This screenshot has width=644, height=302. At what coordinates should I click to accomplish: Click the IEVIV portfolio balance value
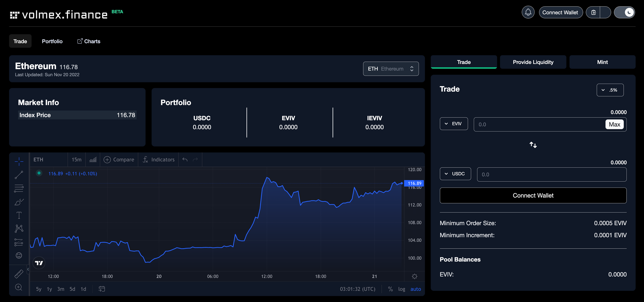point(374,127)
